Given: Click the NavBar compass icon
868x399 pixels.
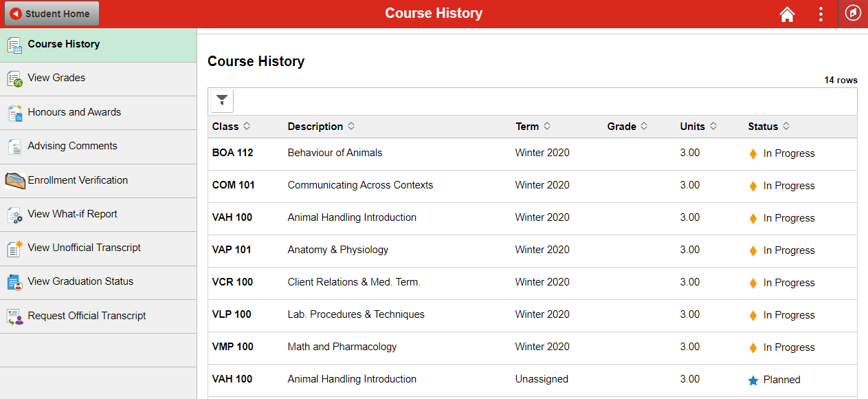Looking at the screenshot, I should [853, 14].
